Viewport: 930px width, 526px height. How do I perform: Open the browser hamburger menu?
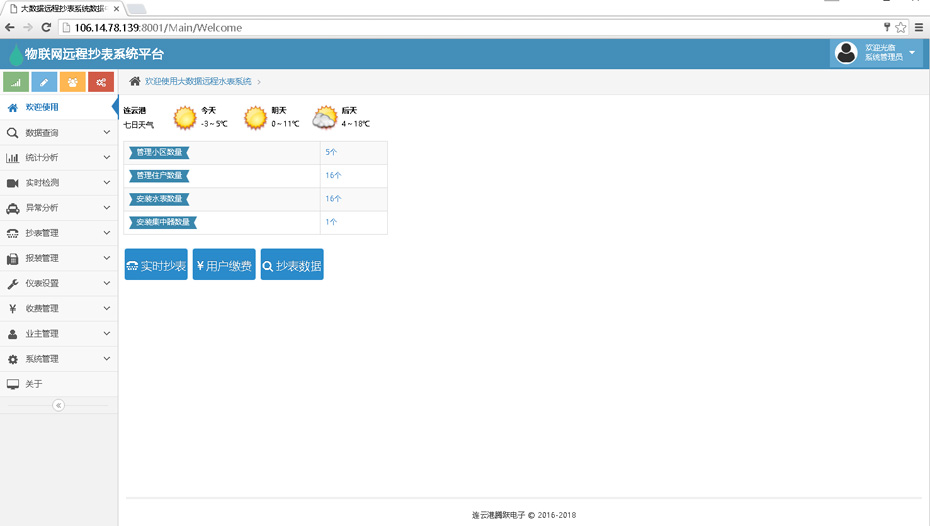(x=919, y=28)
